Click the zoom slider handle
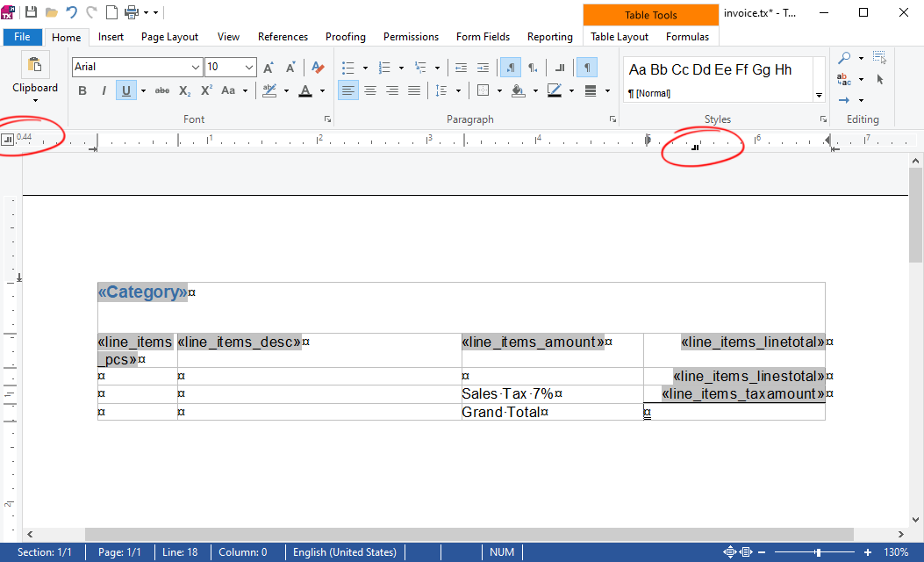 click(x=818, y=552)
